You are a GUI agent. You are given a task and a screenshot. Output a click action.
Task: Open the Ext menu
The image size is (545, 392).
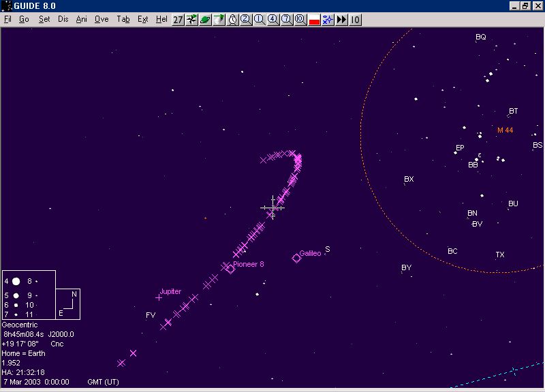tap(142, 20)
